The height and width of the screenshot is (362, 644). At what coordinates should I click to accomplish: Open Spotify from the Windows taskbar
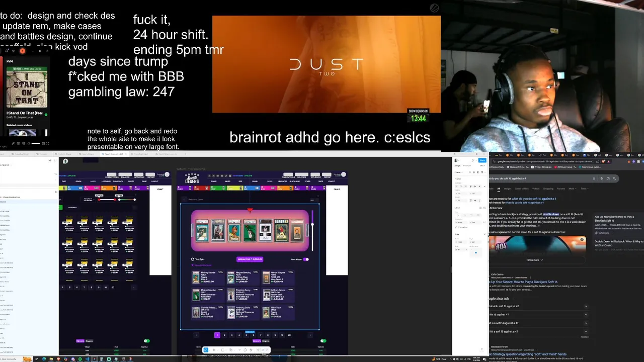(80, 359)
